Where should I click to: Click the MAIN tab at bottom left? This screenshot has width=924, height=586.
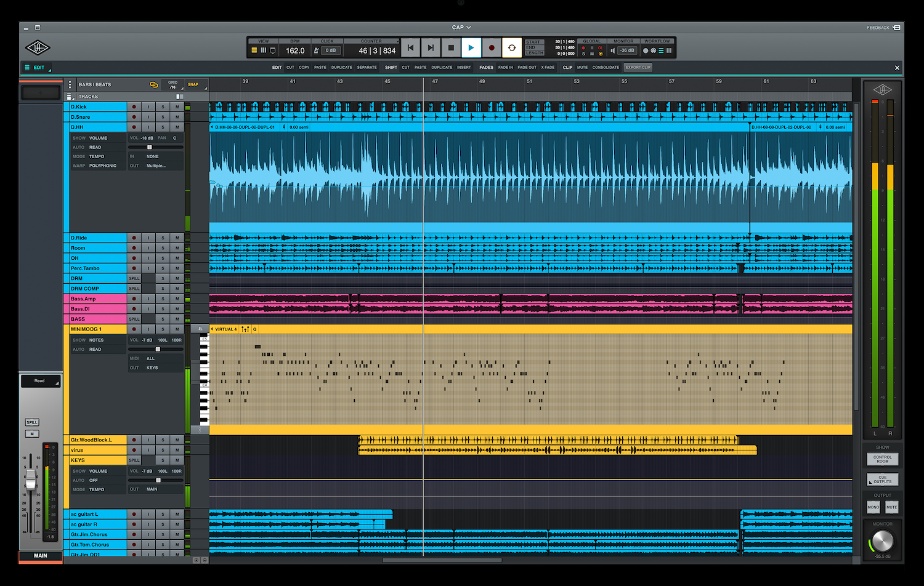pos(41,556)
